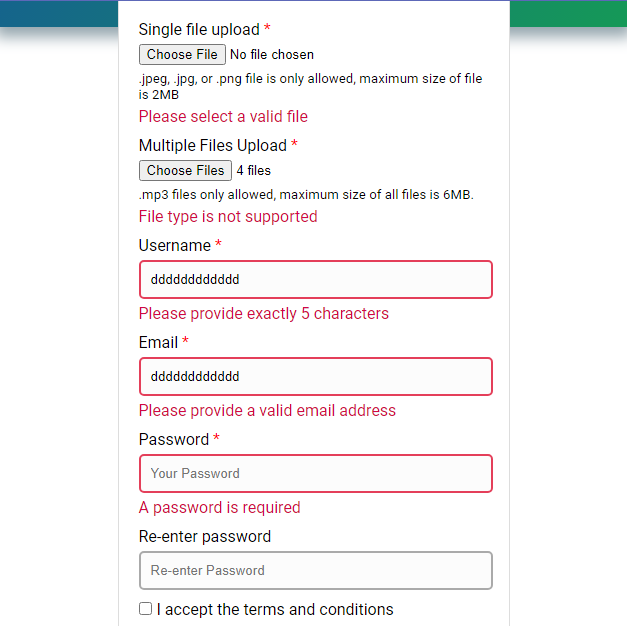The image size is (627, 626).
Task: Click the 'Single file upload' label
Action: coord(199,30)
